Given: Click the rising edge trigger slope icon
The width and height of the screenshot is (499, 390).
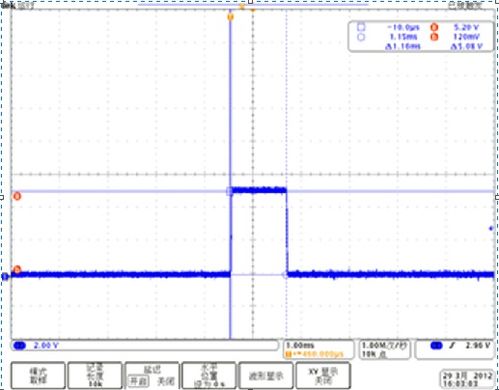Looking at the screenshot, I should pos(452,346).
